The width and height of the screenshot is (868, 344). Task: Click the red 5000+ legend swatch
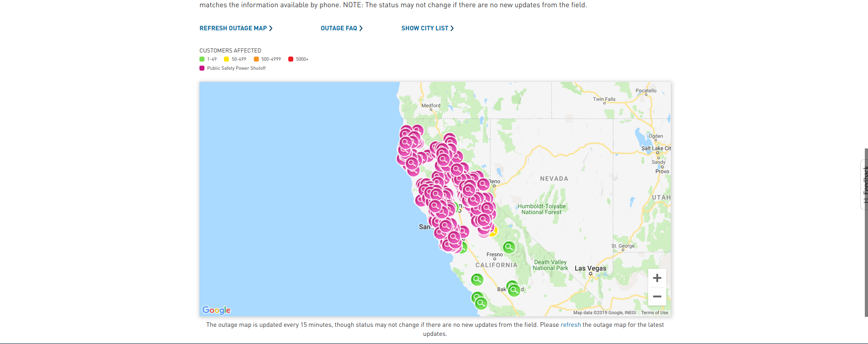click(291, 59)
